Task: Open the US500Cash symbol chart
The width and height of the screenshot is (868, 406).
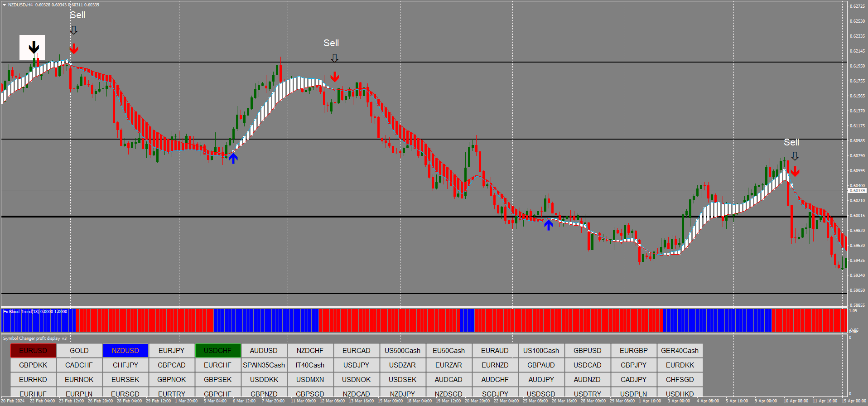Action: tap(402, 351)
